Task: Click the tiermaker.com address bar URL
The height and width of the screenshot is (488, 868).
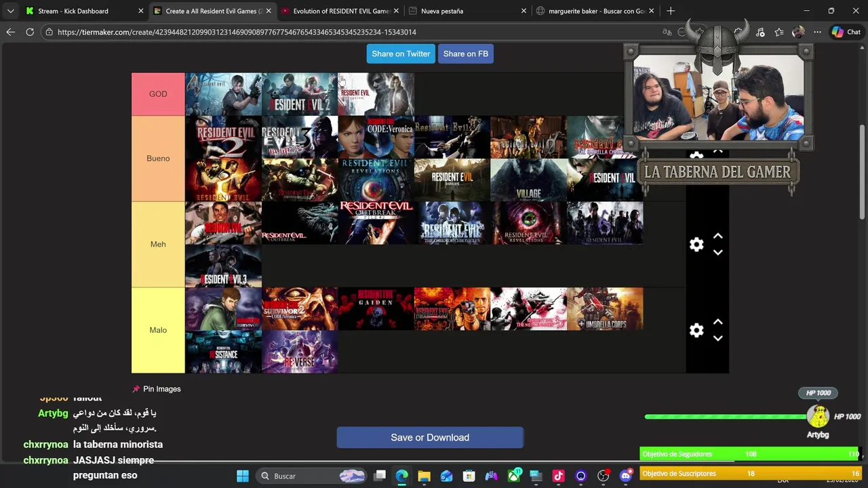Action: pos(237,32)
